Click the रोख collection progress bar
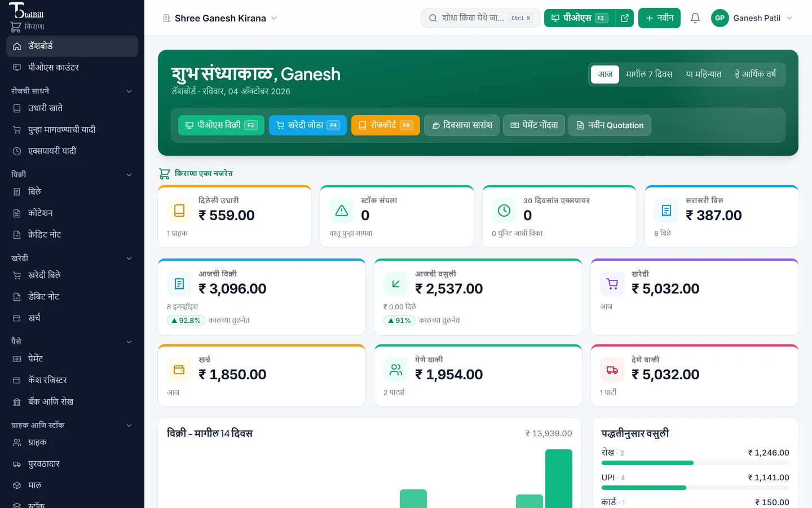This screenshot has width=812, height=508. [695, 463]
